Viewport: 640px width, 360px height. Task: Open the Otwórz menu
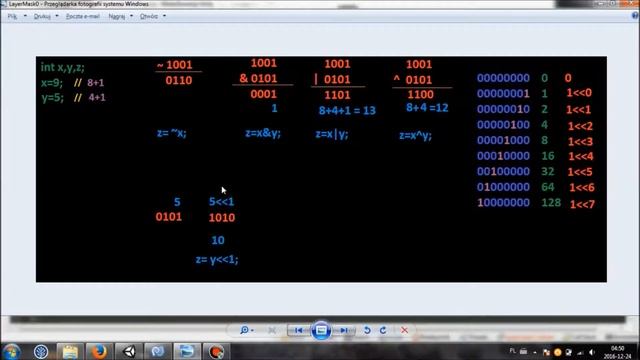149,16
